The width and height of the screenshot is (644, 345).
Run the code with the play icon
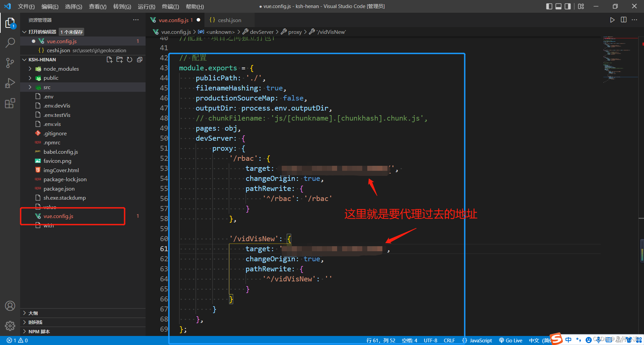(612, 20)
